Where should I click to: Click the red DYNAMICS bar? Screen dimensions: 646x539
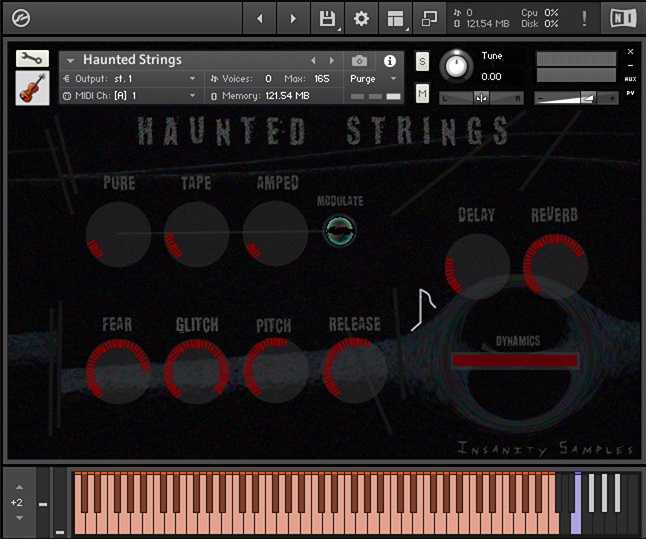(515, 361)
